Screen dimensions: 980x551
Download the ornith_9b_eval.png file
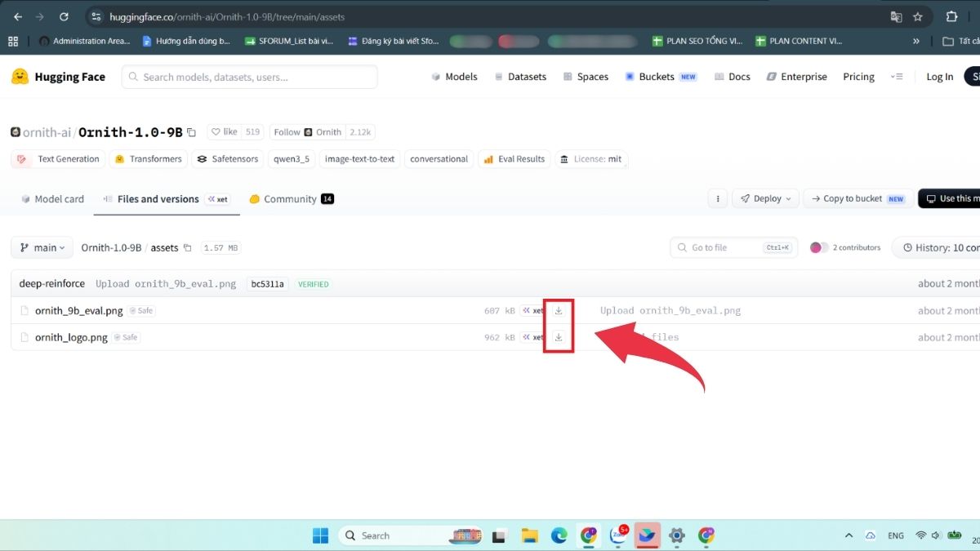click(x=559, y=311)
